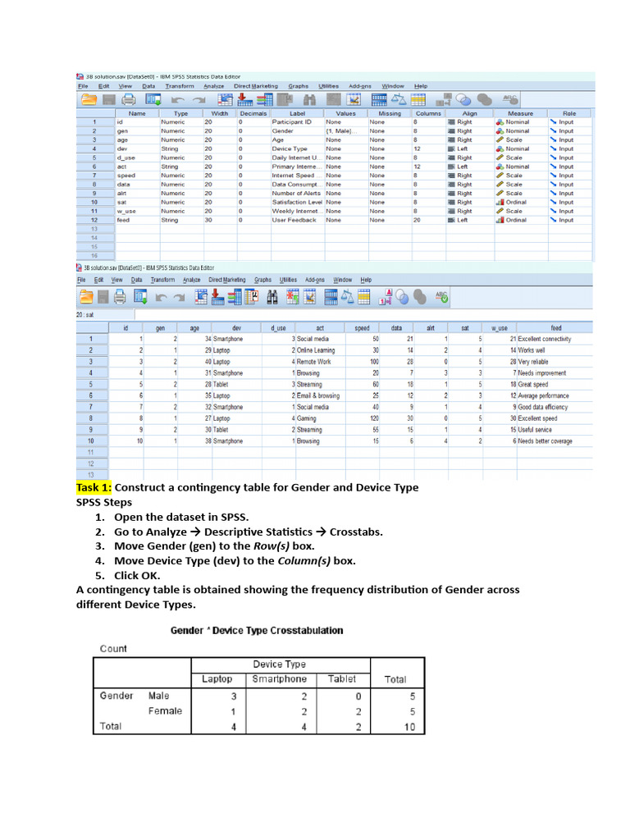Screen dimensions: 630x840
Task: Select the dev column header in Data View
Action: [236, 328]
